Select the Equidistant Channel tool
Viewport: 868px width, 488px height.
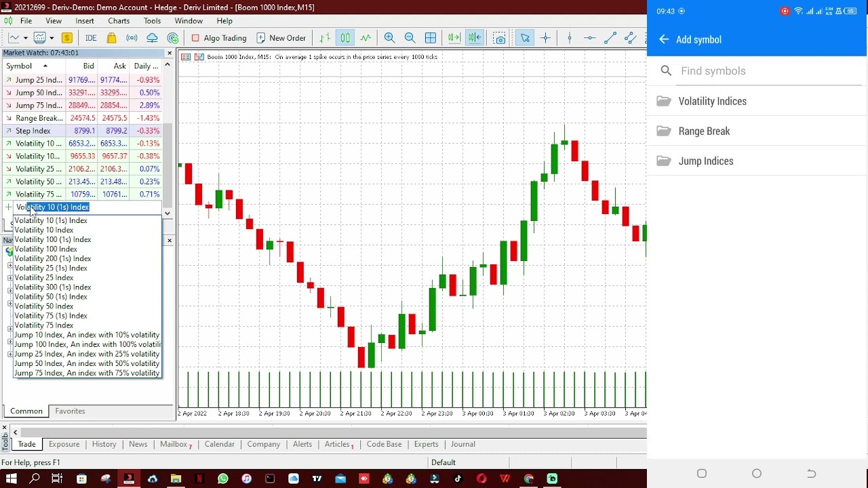click(630, 38)
